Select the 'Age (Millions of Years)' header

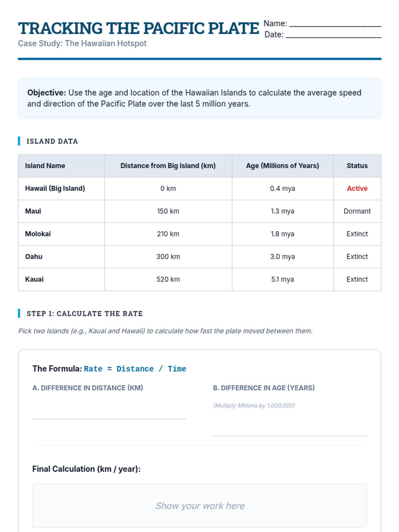[x=282, y=166]
